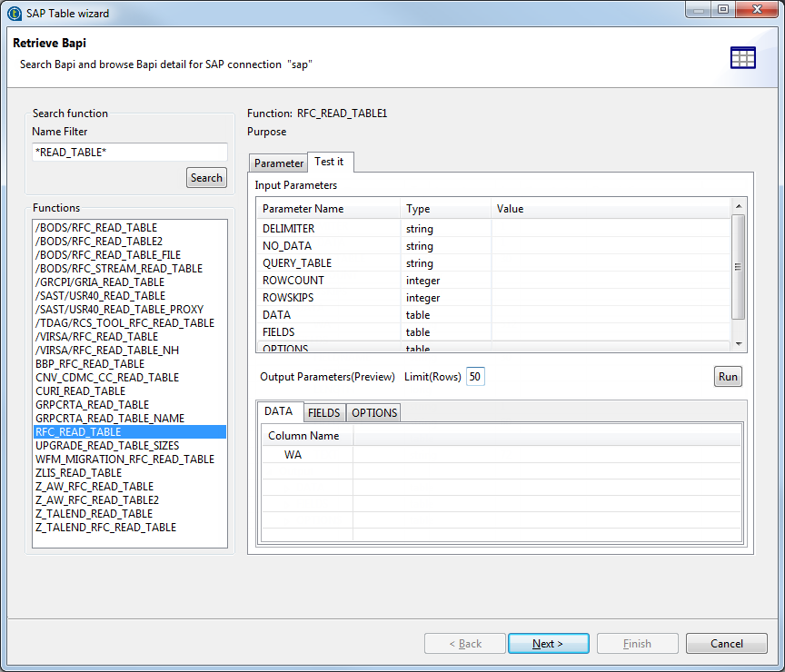Switch to the Parameter tab
The image size is (785, 672).
pos(278,163)
